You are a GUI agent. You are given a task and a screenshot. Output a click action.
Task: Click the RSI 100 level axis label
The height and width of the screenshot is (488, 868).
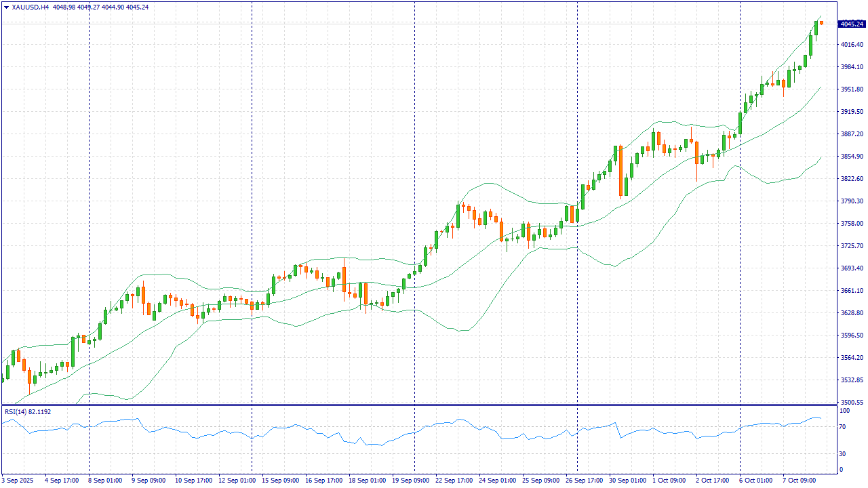(845, 411)
